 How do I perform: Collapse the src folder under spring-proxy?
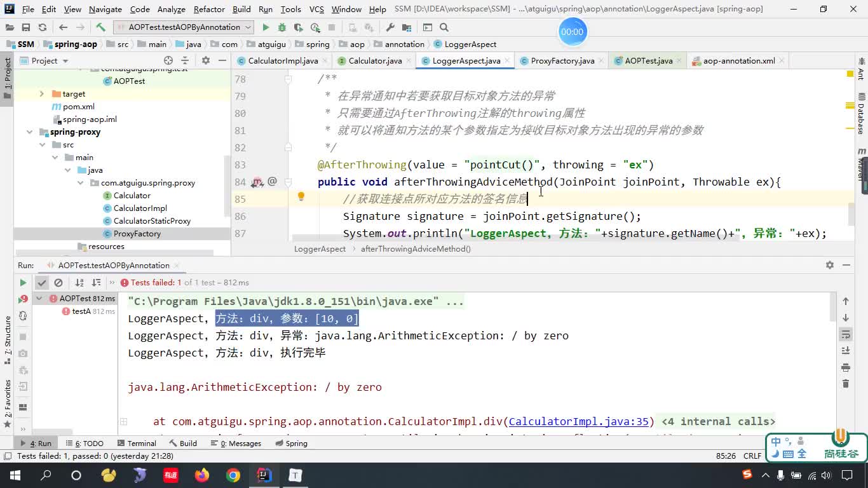pos(42,144)
